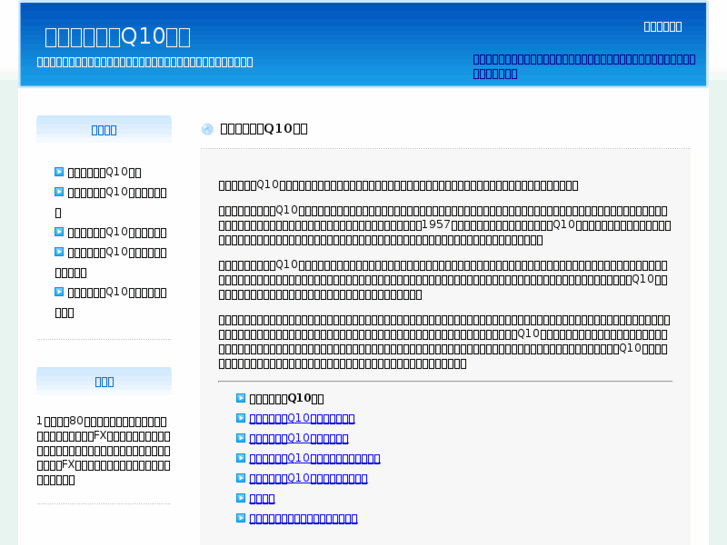Open the short link in the header's top-right corner

[x=663, y=27]
